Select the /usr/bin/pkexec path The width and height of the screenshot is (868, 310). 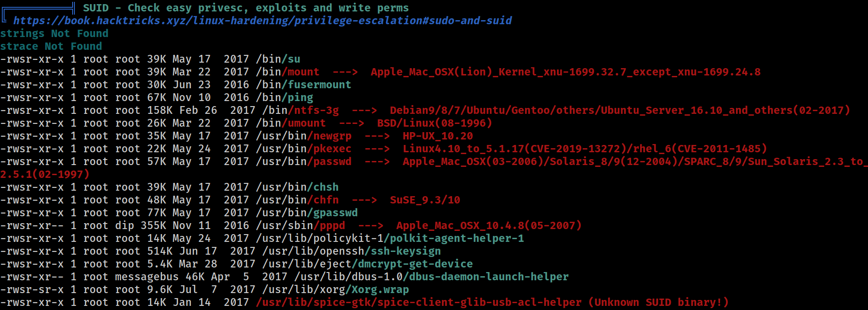click(x=304, y=149)
